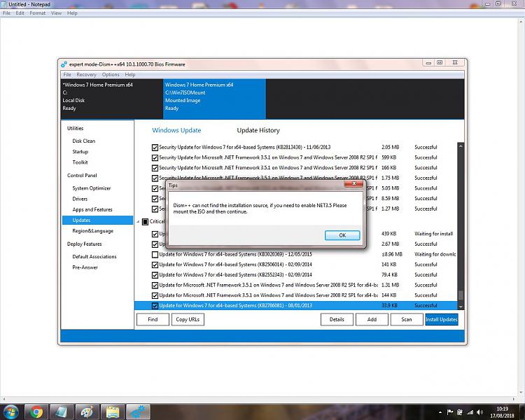Open Notepad Format menu
The height and width of the screenshot is (420, 525).
(x=38, y=13)
